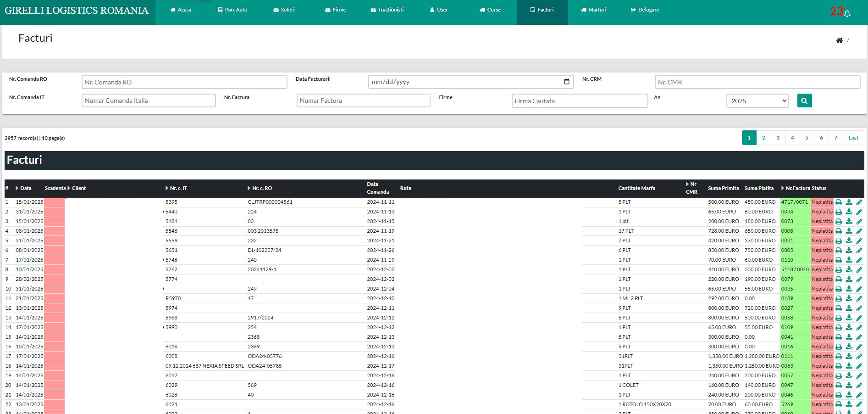Click the green search magnifier button
The image size is (868, 414).
point(804,101)
